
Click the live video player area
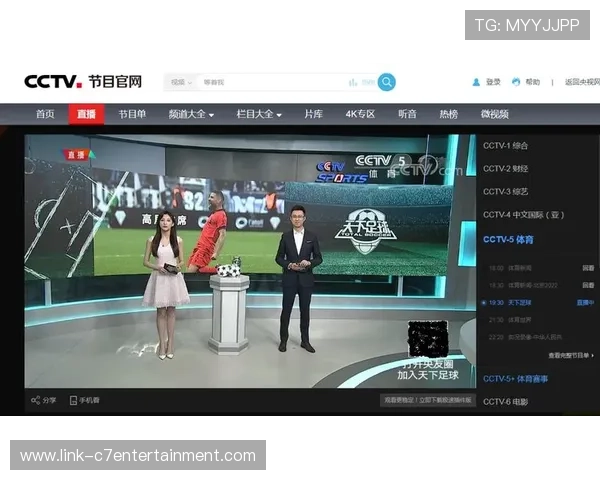(250, 261)
